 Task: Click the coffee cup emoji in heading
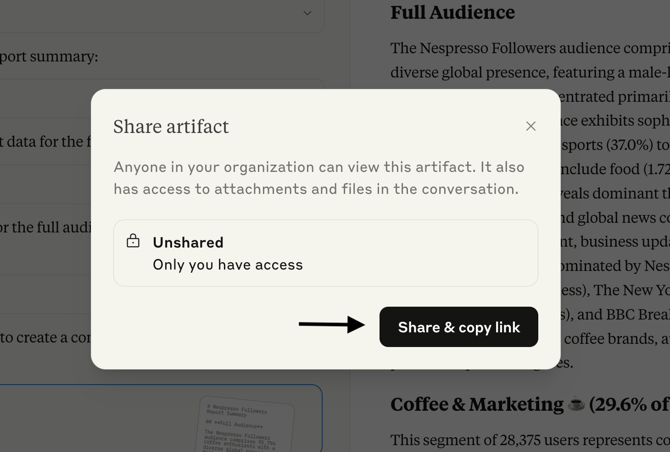click(576, 404)
